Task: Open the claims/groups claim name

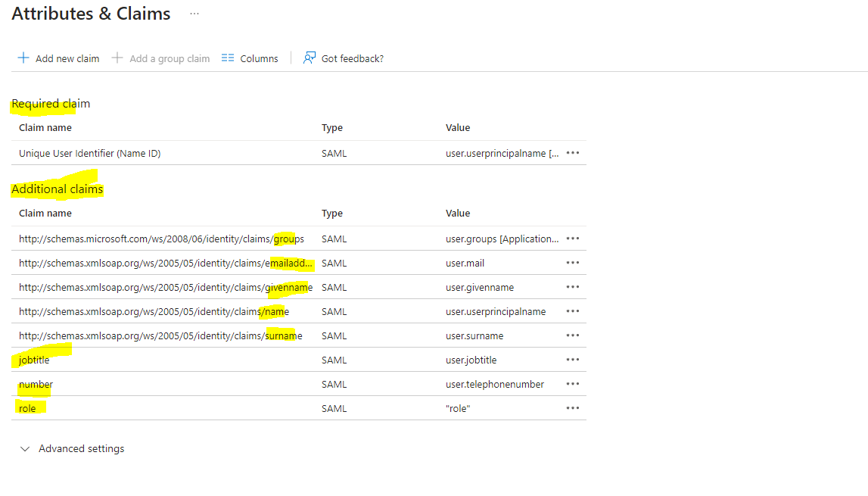Action: click(162, 239)
